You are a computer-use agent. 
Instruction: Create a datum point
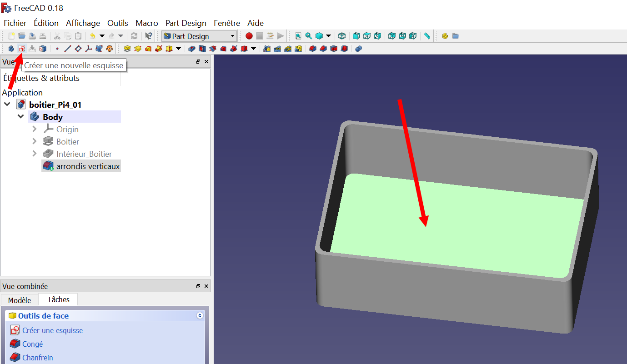57,49
